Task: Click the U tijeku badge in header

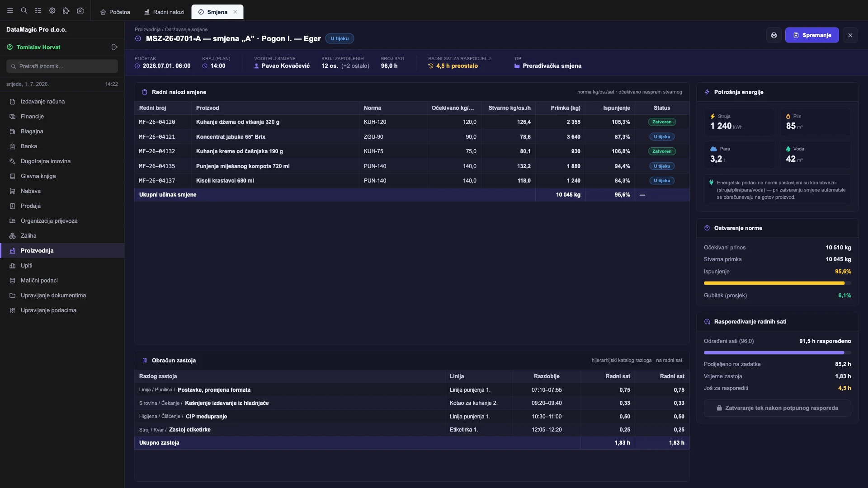Action: click(340, 39)
